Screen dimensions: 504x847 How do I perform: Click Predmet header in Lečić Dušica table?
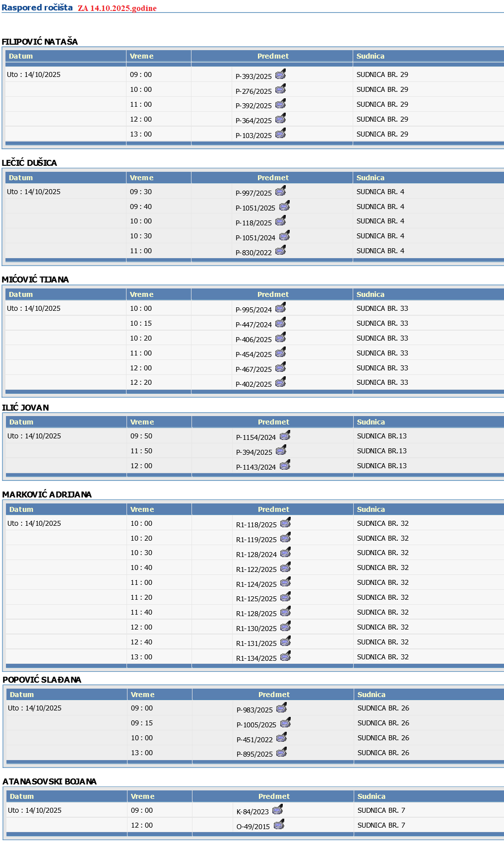point(272,178)
